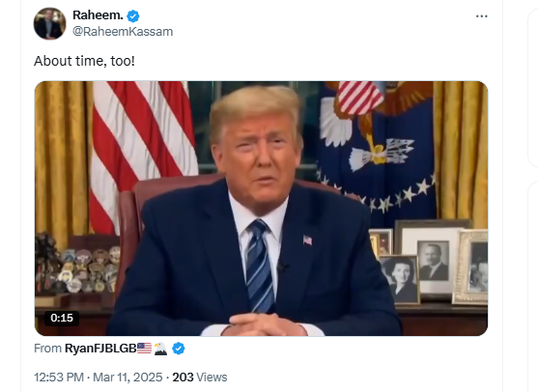Click the challenge coin display in video
538x392 pixels.
(77, 266)
